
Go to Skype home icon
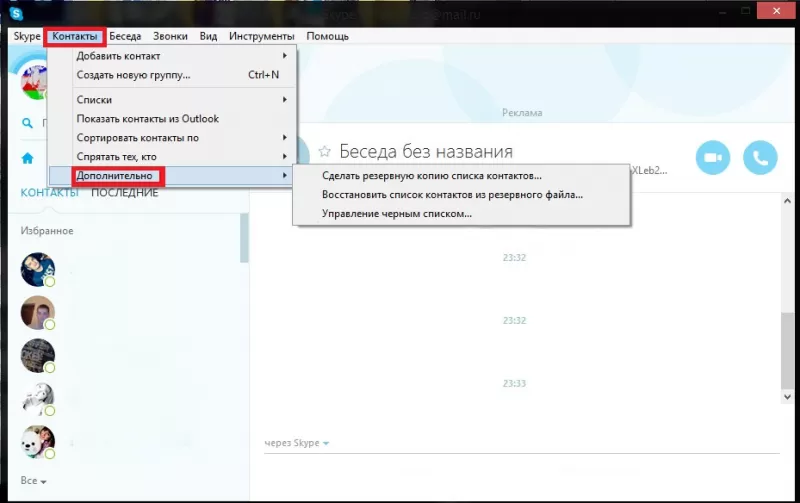28,159
